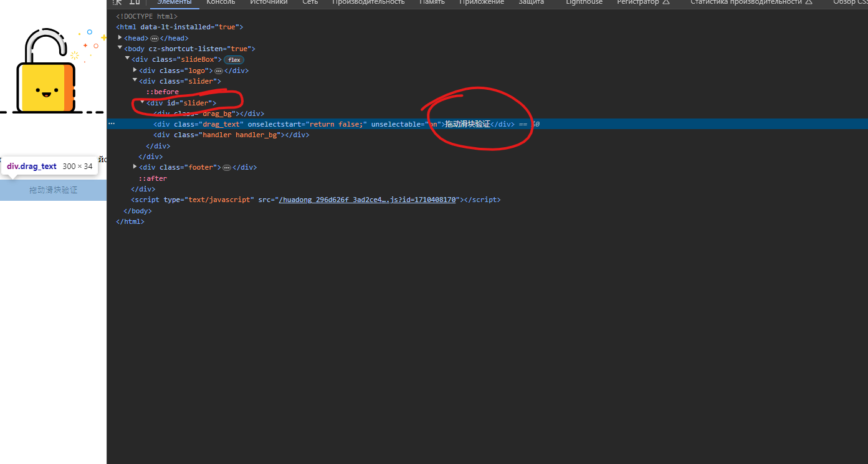Click the ellipsis badge in footer div
868x464 pixels.
[x=227, y=168]
